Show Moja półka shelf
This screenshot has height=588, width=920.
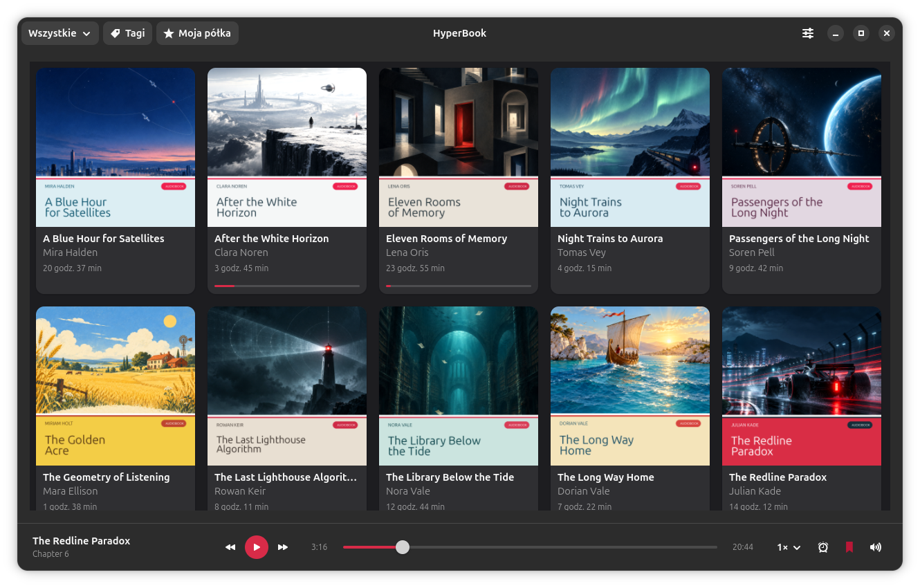tap(197, 33)
